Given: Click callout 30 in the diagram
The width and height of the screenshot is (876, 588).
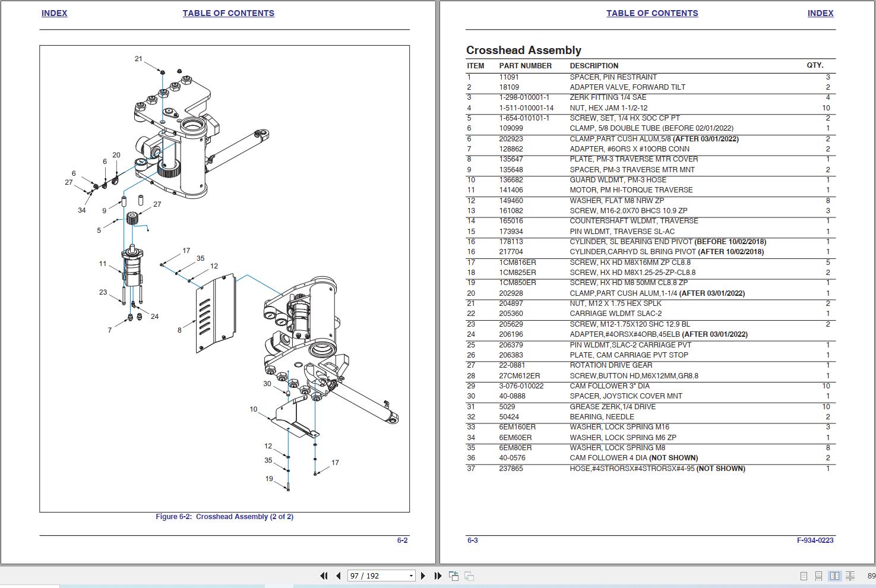Looking at the screenshot, I should pyautogui.click(x=267, y=384).
